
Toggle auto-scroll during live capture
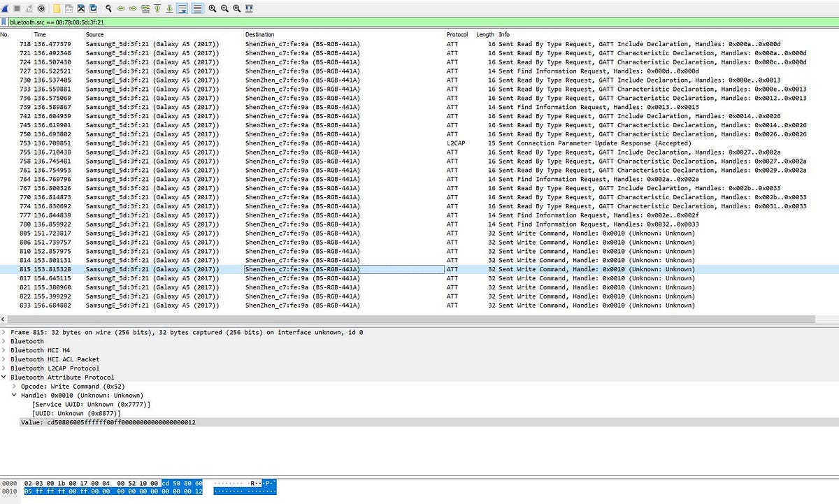182,8
